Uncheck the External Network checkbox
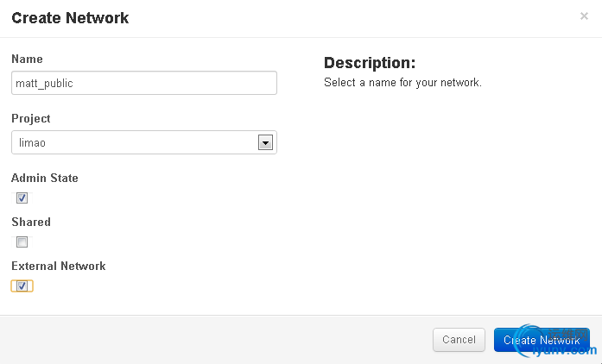 pos(22,286)
